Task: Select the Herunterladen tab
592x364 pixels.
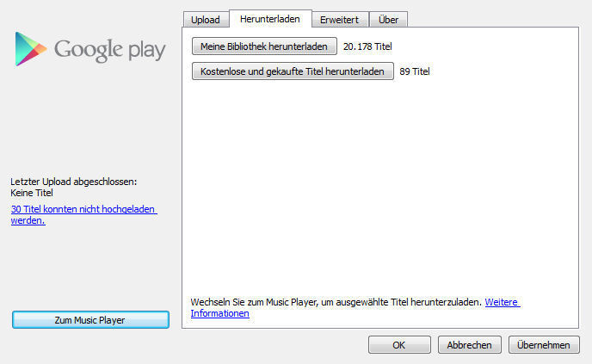Action: point(270,19)
